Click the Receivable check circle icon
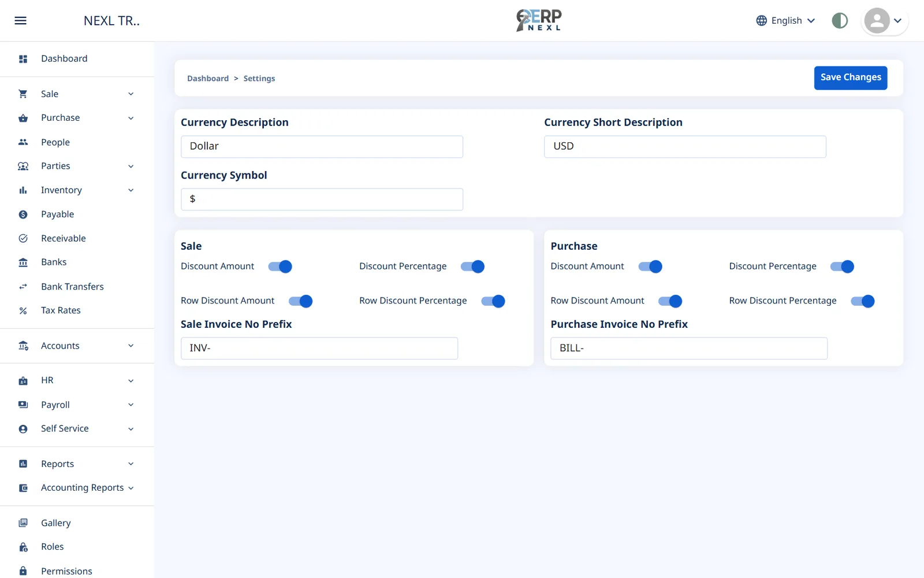 click(x=23, y=238)
